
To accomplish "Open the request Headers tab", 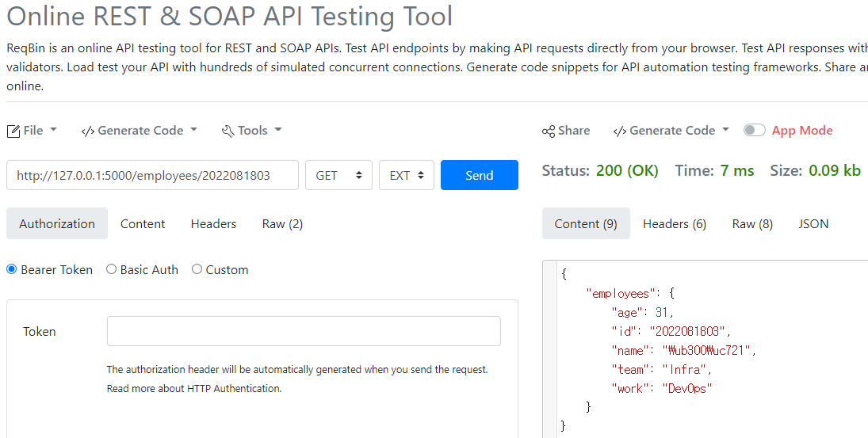I will point(214,223).
